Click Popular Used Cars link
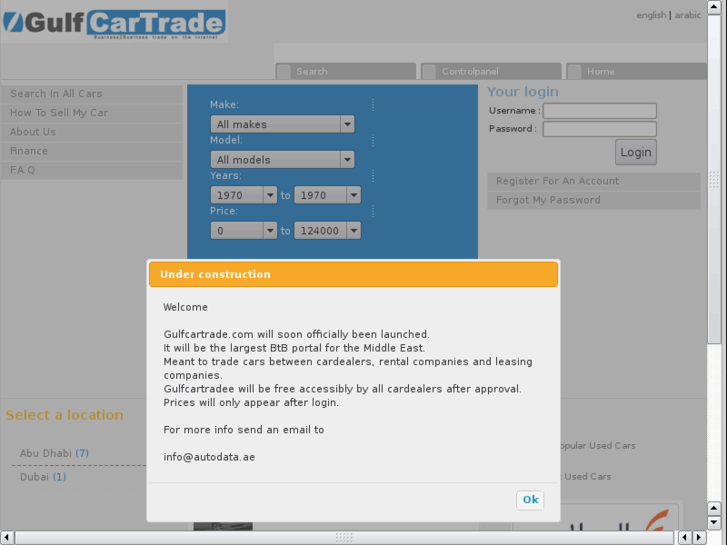The width and height of the screenshot is (727, 545). tap(598, 446)
